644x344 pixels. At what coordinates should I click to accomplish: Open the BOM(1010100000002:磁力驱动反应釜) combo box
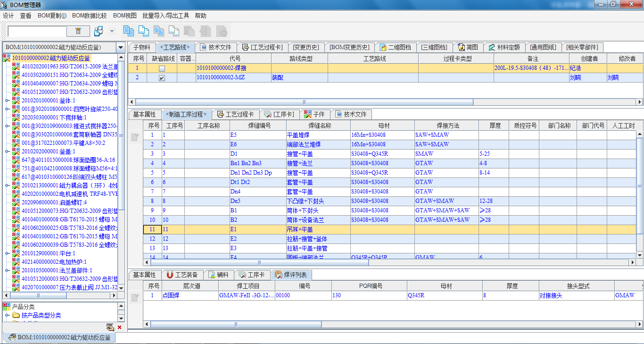point(121,48)
